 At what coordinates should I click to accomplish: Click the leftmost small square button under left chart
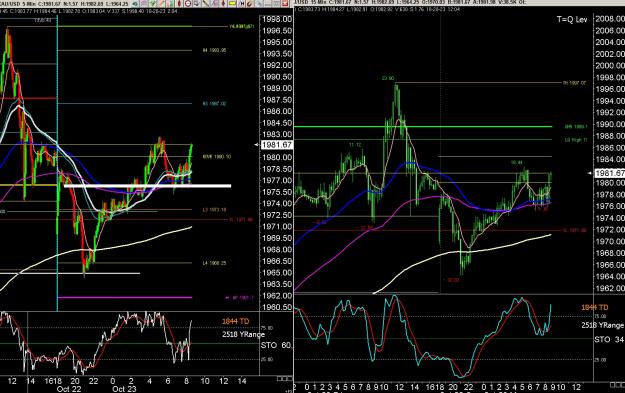279,379
